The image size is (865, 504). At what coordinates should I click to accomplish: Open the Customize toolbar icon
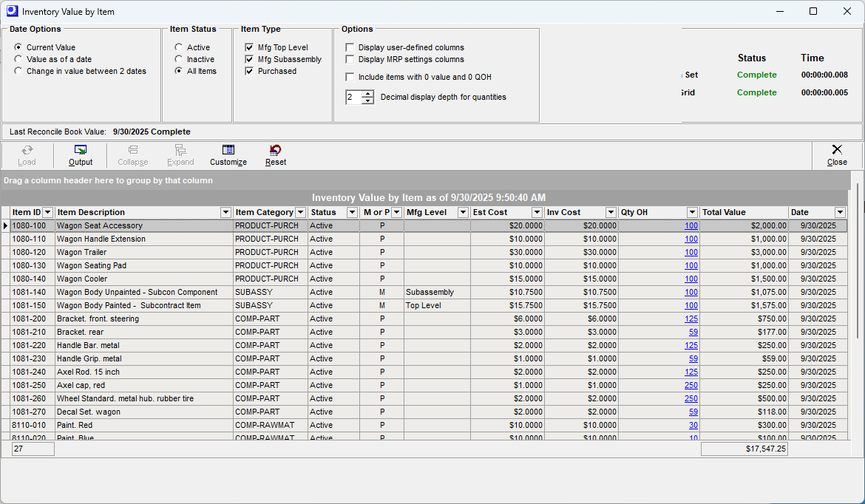(x=228, y=155)
